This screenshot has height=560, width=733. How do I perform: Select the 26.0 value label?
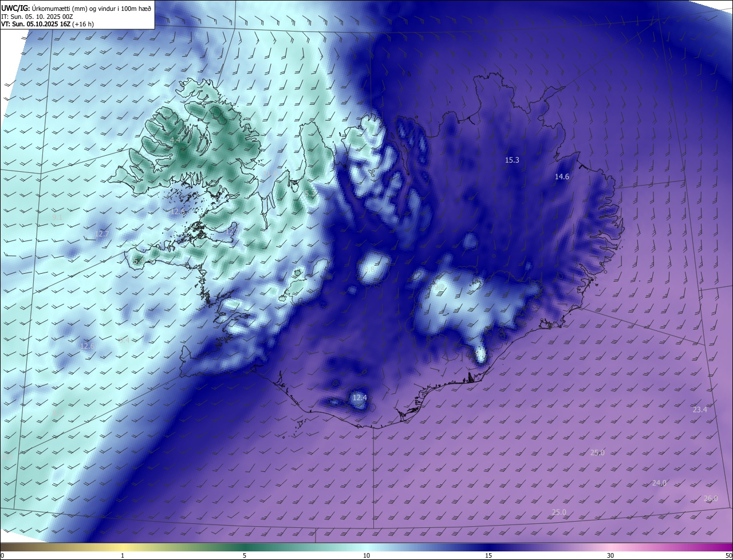point(711,499)
